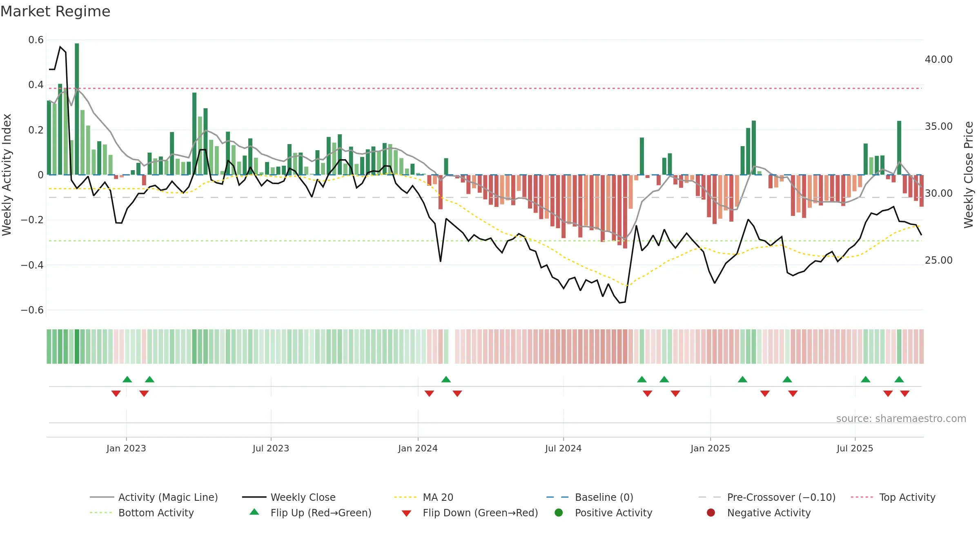Click the Weekly Activity Index axis title
The width and height of the screenshot is (980, 551).
(x=7, y=175)
